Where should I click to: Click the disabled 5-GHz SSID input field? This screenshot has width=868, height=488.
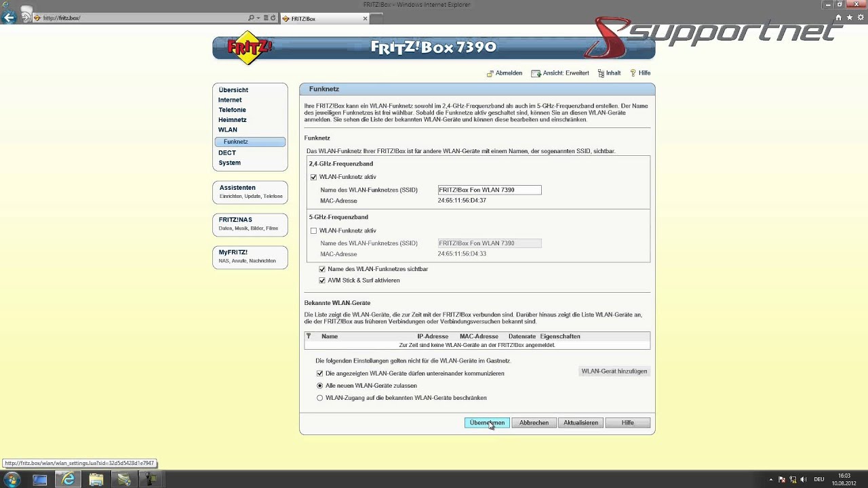(490, 243)
